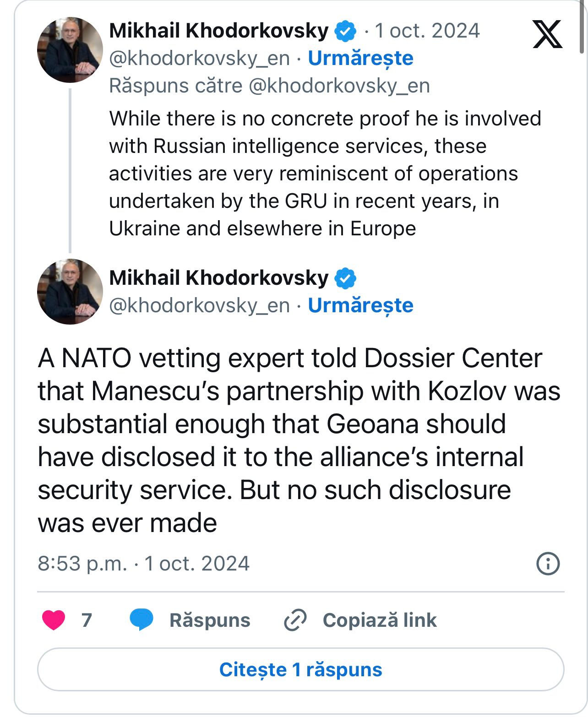Click 'Citește 1 răspuns' button
Image resolution: width=588 pixels, height=717 pixels.
[300, 669]
